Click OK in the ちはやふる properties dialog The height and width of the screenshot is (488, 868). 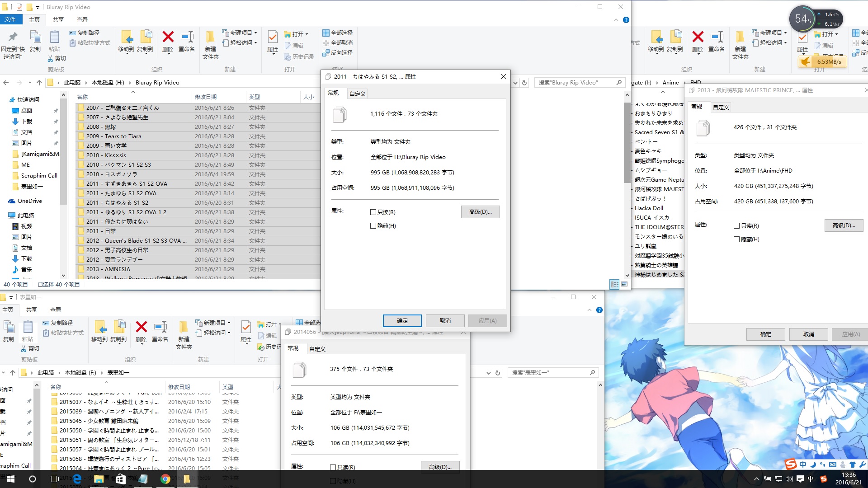pyautogui.click(x=402, y=320)
